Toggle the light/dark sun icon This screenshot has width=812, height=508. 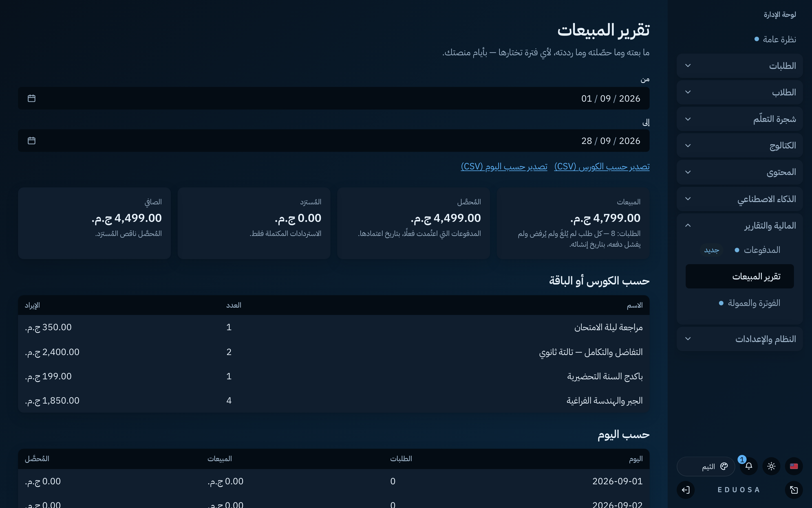(x=771, y=466)
